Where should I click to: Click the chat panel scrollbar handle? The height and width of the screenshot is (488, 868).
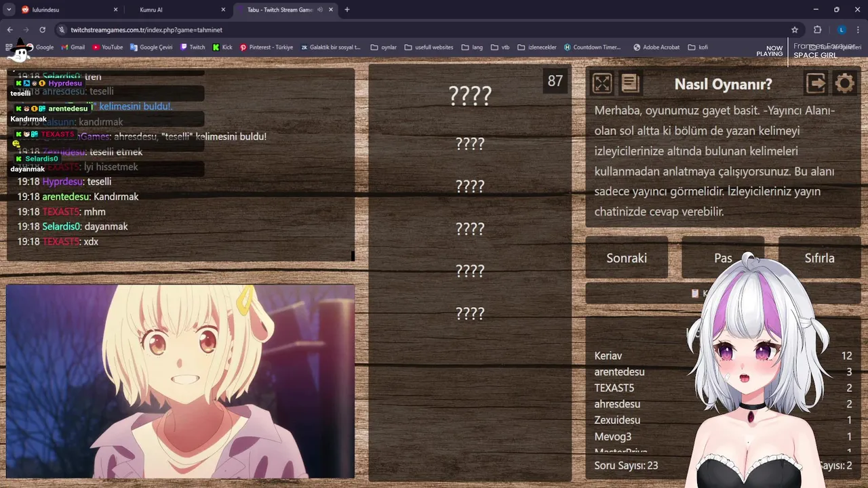353,256
